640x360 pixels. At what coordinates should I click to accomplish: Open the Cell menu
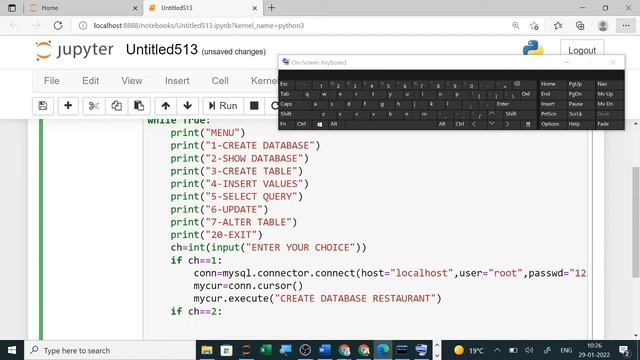click(x=220, y=81)
